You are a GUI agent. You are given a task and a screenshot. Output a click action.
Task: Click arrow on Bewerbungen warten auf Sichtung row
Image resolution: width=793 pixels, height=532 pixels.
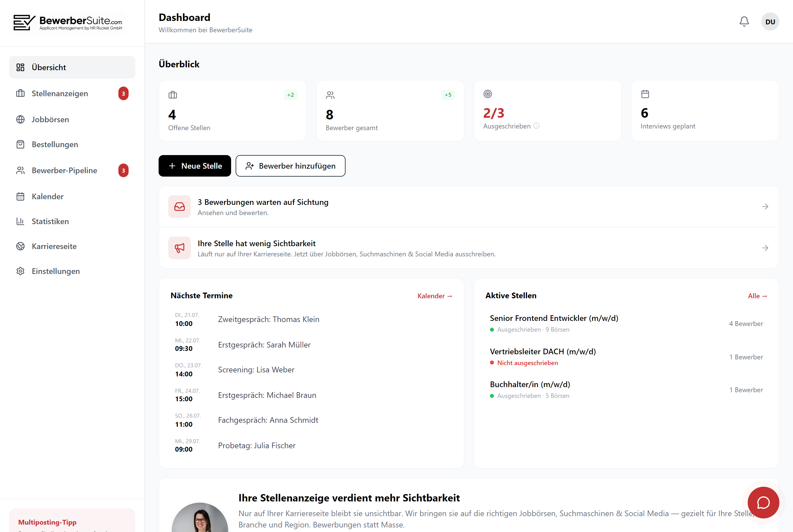coord(765,207)
